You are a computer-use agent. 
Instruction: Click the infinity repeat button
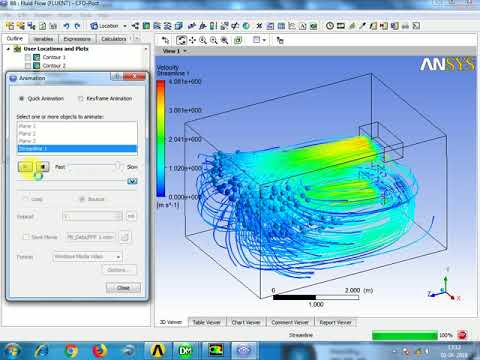coord(131,216)
